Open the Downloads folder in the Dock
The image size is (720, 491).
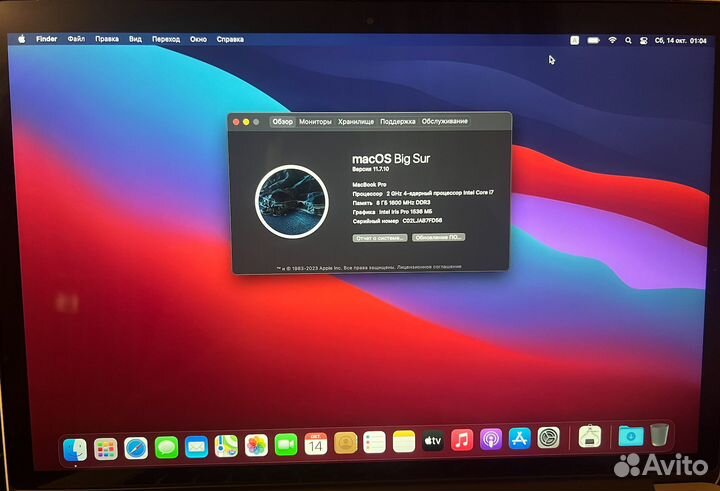click(631, 435)
